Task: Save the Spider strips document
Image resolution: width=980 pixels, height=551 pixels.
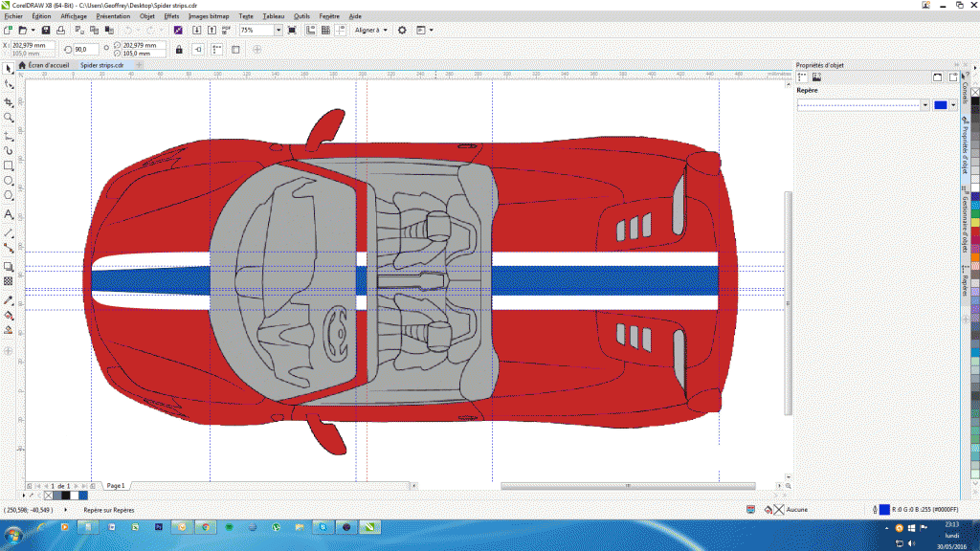Action: pyautogui.click(x=44, y=30)
